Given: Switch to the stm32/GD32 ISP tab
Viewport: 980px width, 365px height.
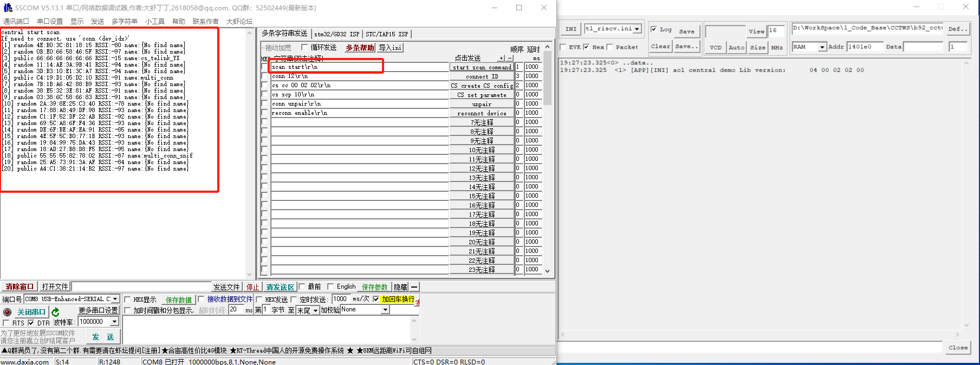Looking at the screenshot, I should point(336,34).
